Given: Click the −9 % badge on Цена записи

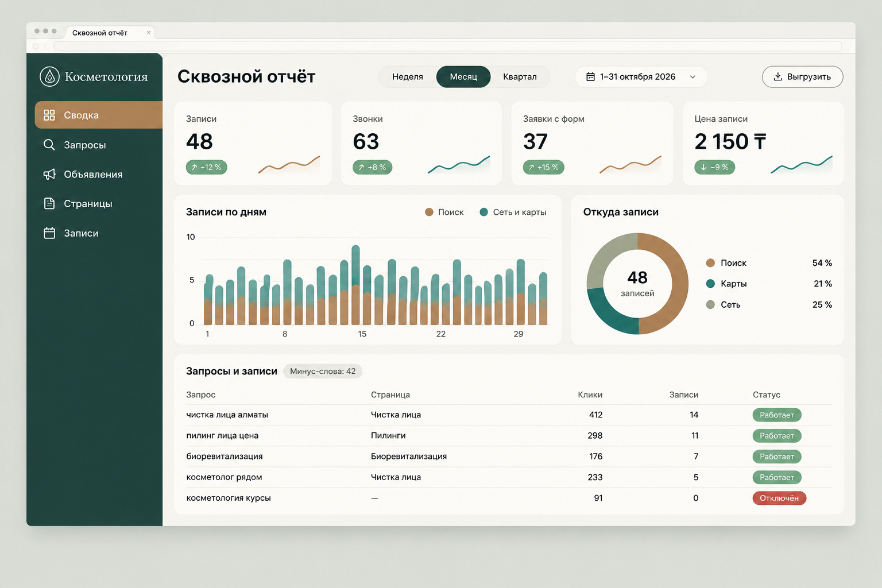Looking at the screenshot, I should (x=714, y=167).
